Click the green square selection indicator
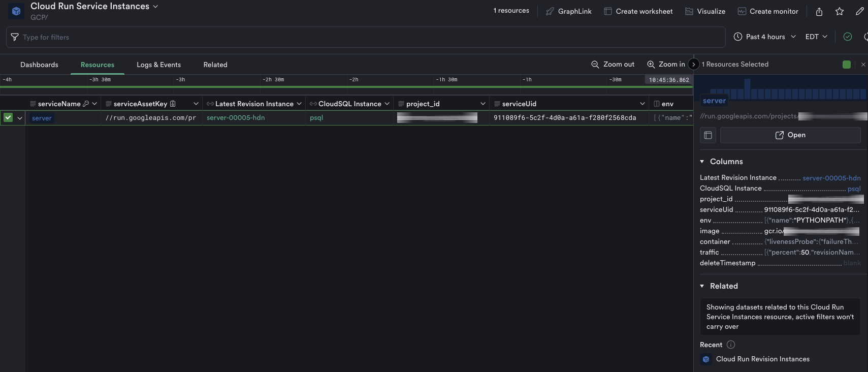 (847, 65)
